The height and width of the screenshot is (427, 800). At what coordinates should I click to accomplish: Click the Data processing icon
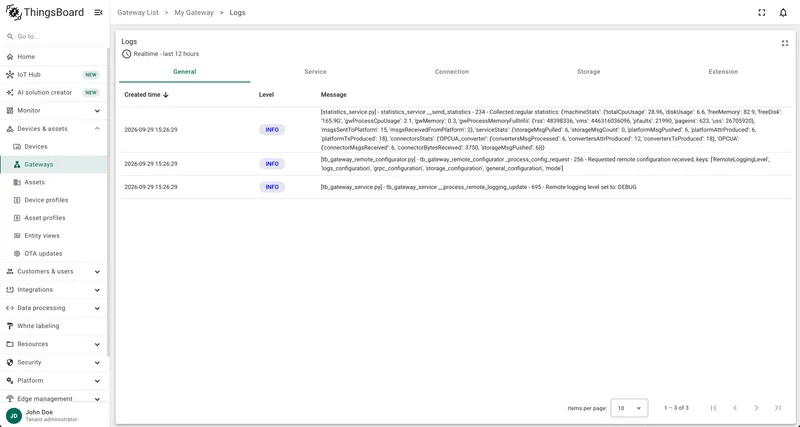tap(10, 308)
